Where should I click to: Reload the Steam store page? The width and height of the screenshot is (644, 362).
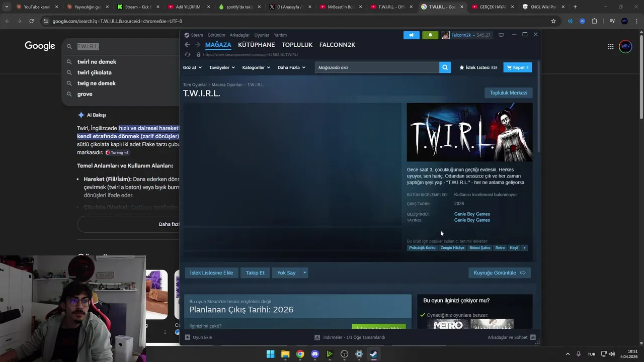pos(187,54)
